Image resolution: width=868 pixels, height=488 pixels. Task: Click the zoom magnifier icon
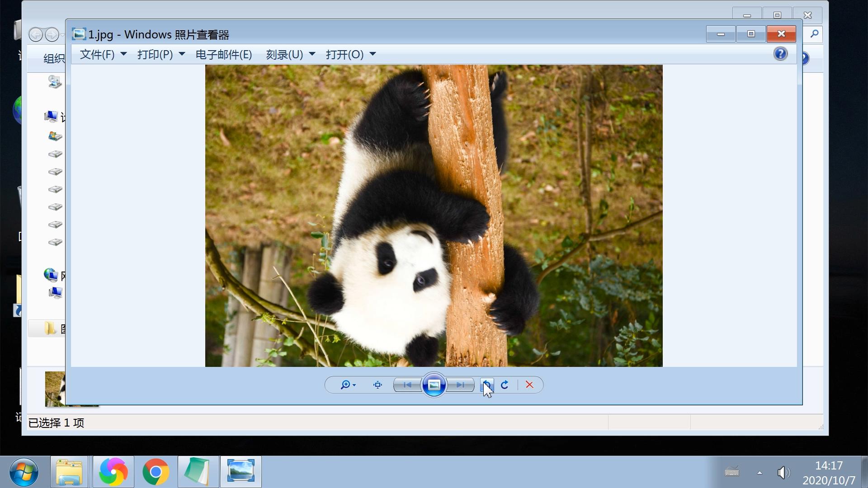pos(345,385)
